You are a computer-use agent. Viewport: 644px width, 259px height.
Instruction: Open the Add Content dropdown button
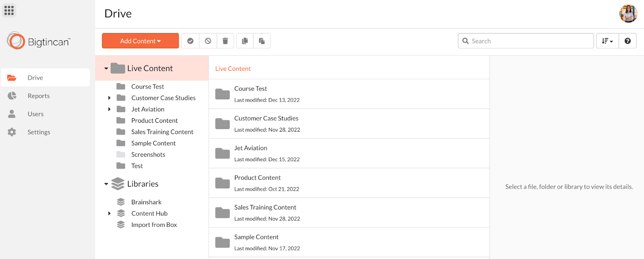click(x=140, y=41)
